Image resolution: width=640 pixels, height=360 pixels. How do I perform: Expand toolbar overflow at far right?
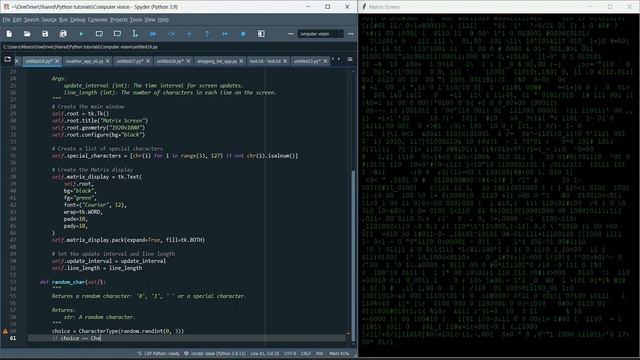(x=351, y=34)
